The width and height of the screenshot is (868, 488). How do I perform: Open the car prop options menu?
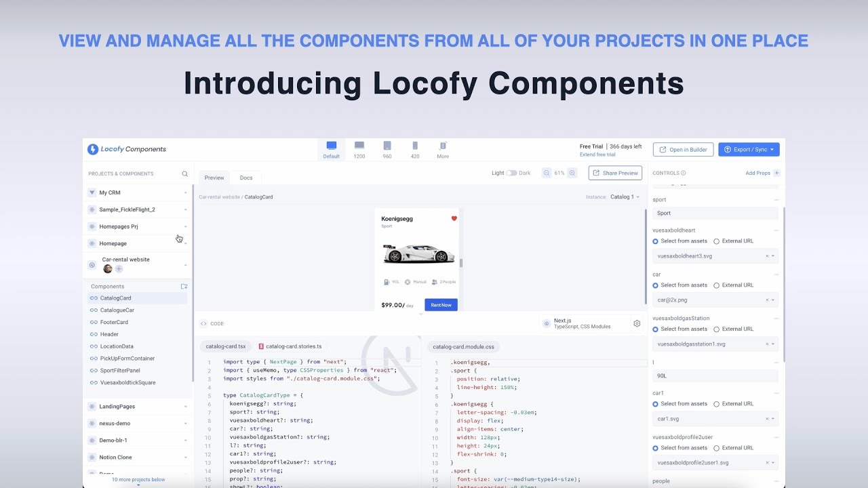click(776, 274)
